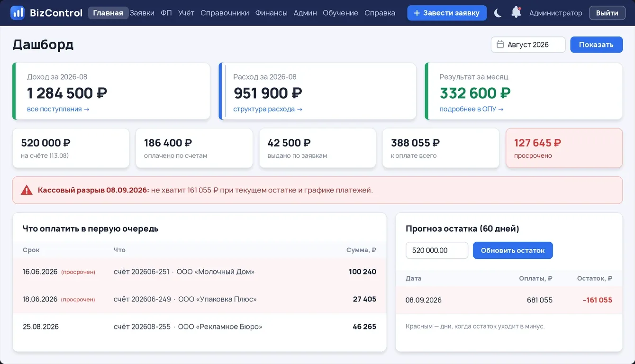The width and height of the screenshot is (635, 364).
Task: Click the 25.08.2026 due date cell
Action: pyautogui.click(x=41, y=327)
